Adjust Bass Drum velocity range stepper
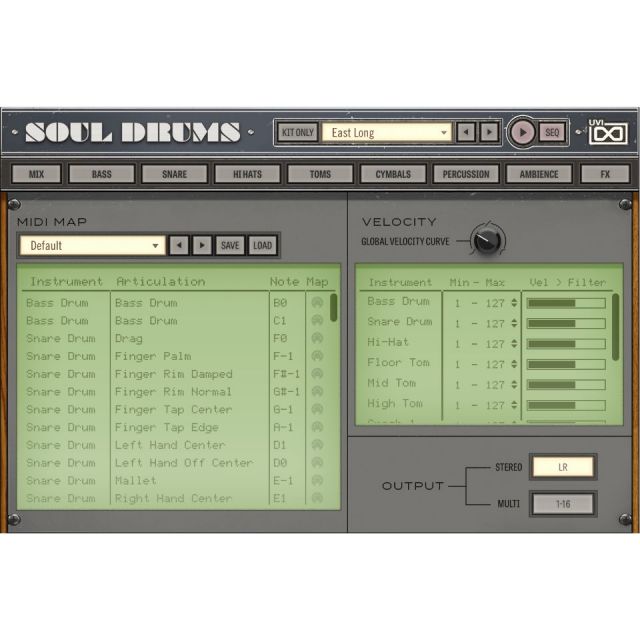 click(x=514, y=303)
